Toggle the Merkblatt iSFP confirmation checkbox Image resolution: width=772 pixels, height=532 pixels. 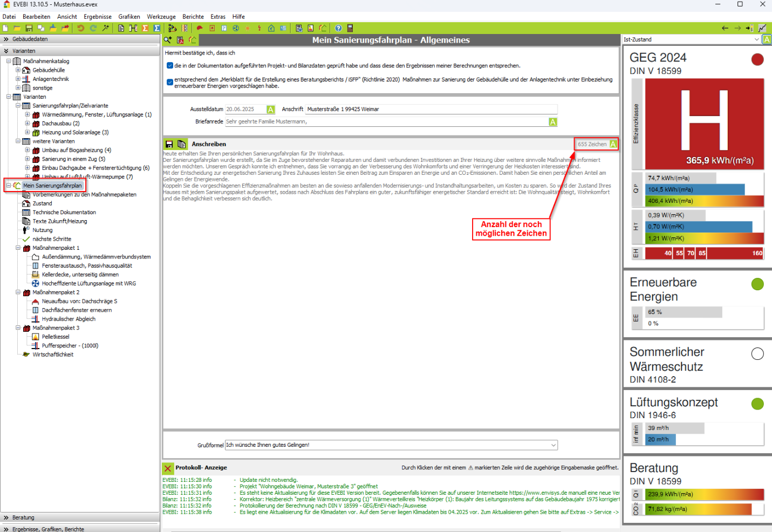170,83
